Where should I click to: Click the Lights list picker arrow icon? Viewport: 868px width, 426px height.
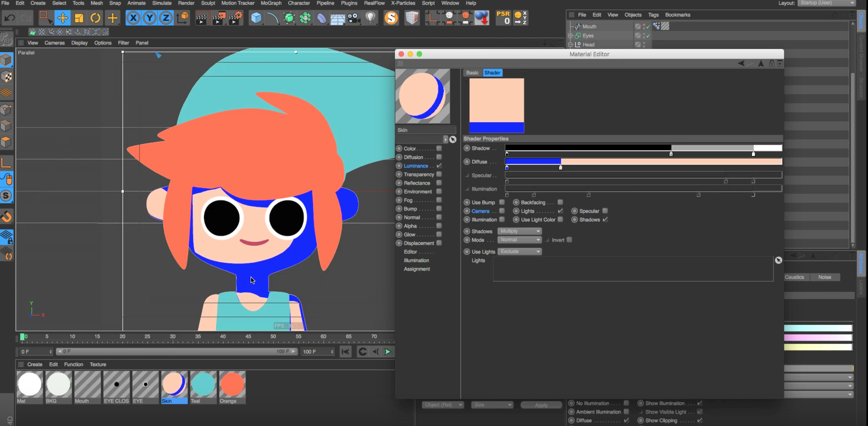coord(778,260)
